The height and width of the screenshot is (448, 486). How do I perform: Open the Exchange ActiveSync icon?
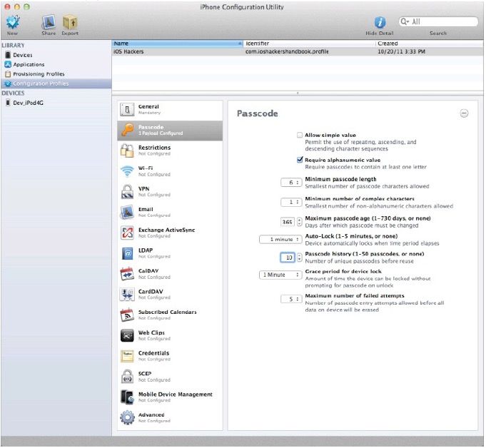click(127, 233)
